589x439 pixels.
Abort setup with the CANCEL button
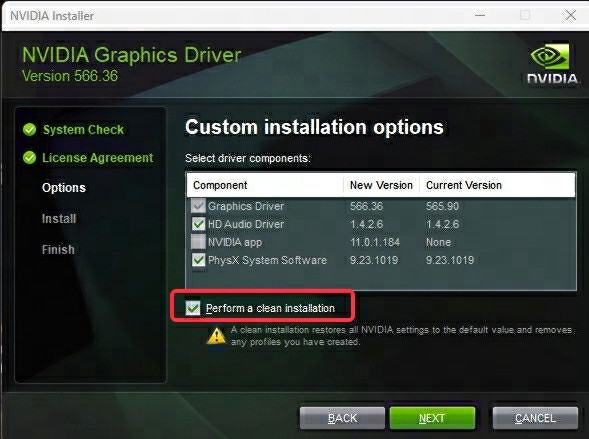535,418
